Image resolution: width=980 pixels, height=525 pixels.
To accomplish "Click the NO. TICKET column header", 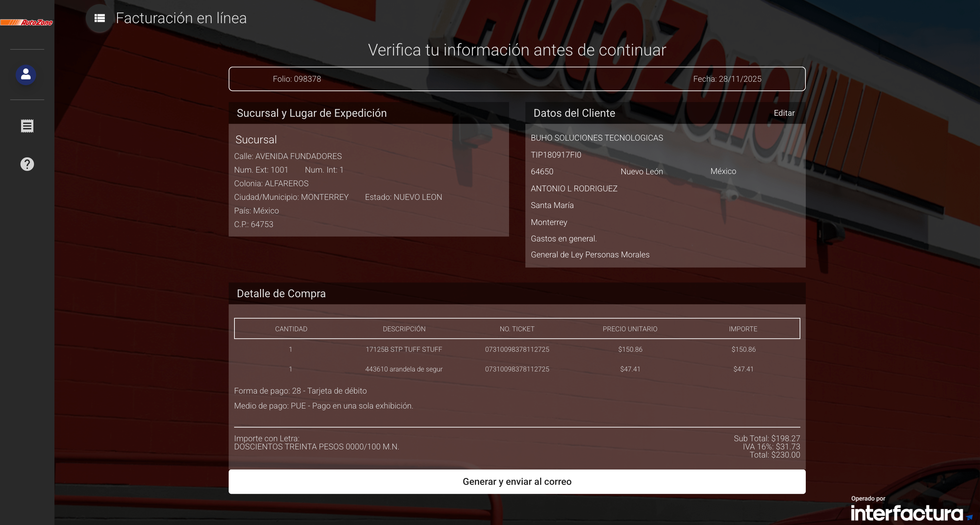I will click(517, 329).
